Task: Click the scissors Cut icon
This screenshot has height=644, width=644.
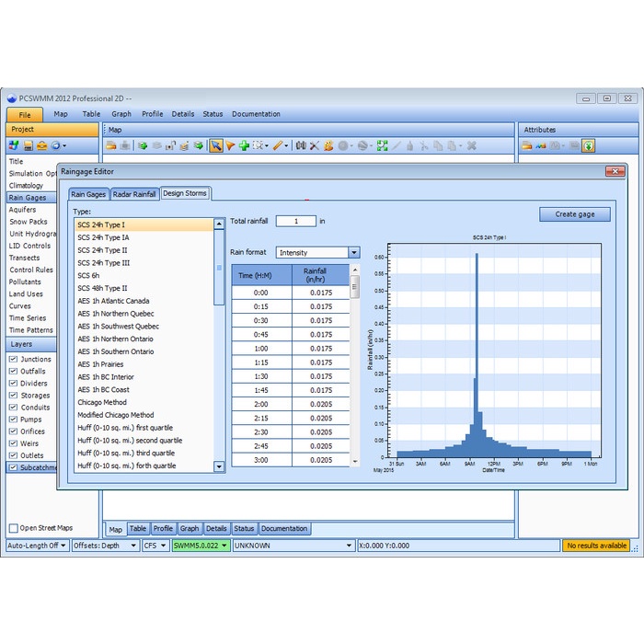Action: pyautogui.click(x=424, y=145)
